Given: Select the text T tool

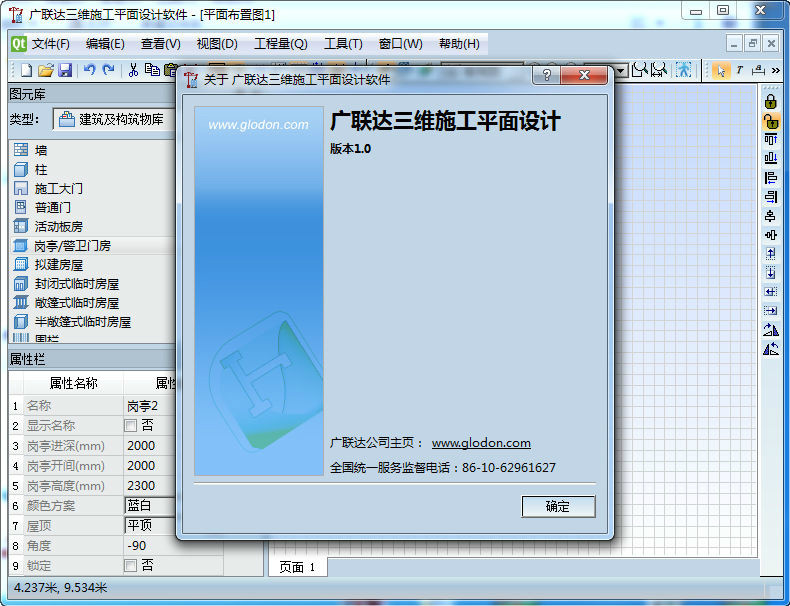Looking at the screenshot, I should [x=740, y=71].
